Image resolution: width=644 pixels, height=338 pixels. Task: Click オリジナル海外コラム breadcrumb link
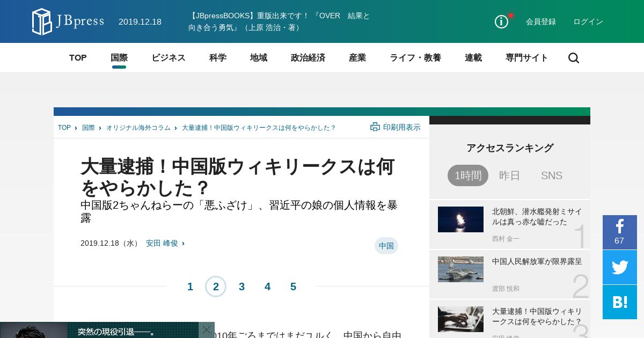coord(138,128)
